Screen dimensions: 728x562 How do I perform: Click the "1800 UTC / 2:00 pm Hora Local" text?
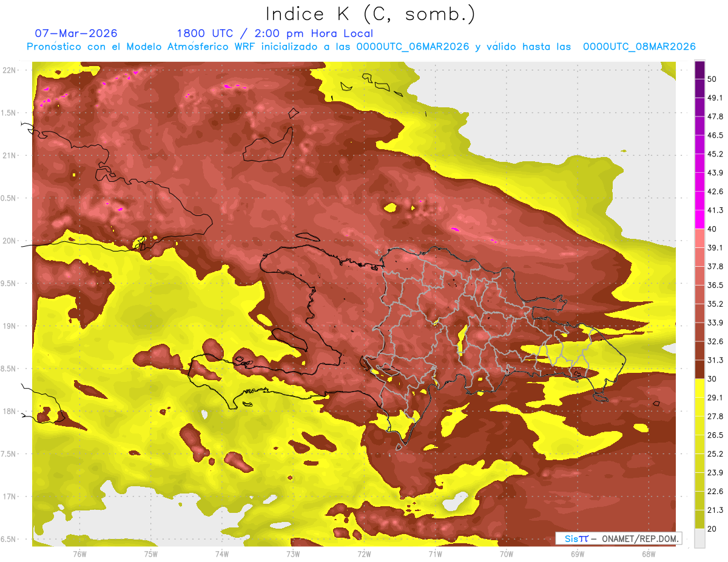(x=275, y=33)
